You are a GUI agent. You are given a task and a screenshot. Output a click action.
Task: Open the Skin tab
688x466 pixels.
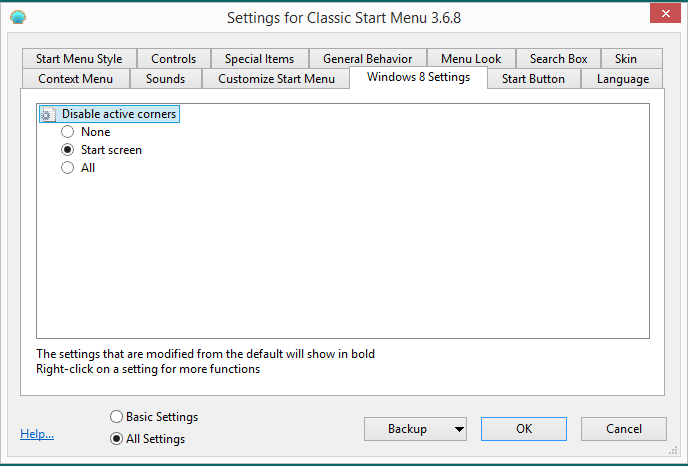[x=625, y=59]
